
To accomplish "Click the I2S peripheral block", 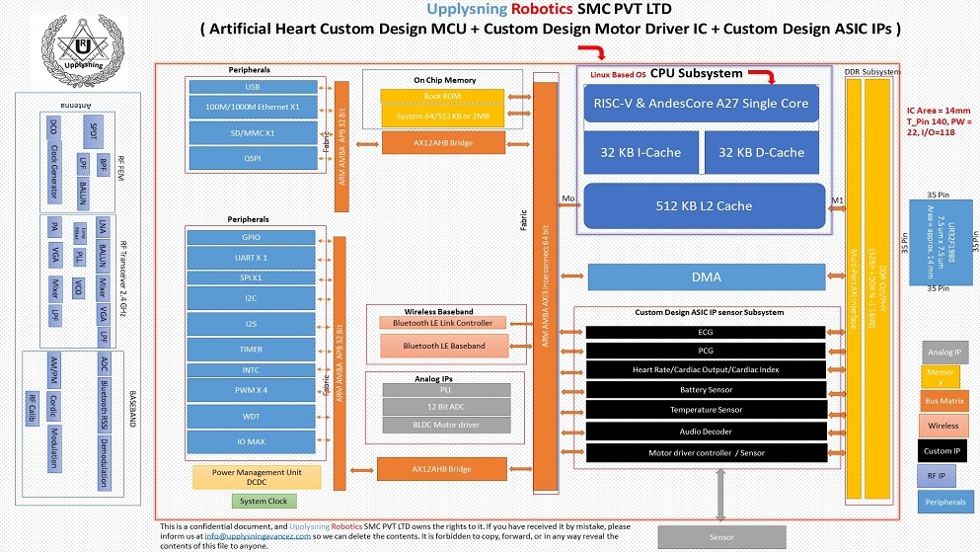I will pos(252,324).
